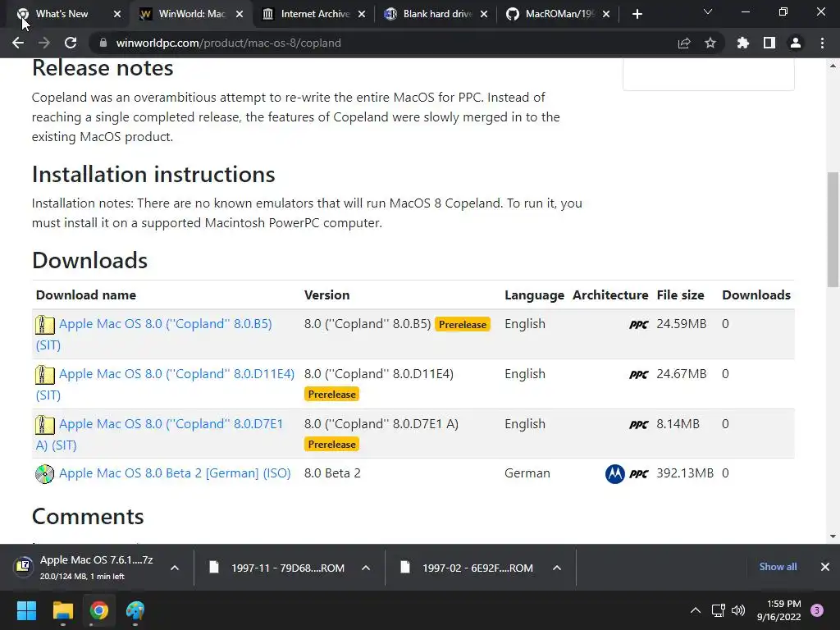This screenshot has width=840, height=630.
Task: Click the PPC icon in the 8.14MB row
Action: [638, 424]
